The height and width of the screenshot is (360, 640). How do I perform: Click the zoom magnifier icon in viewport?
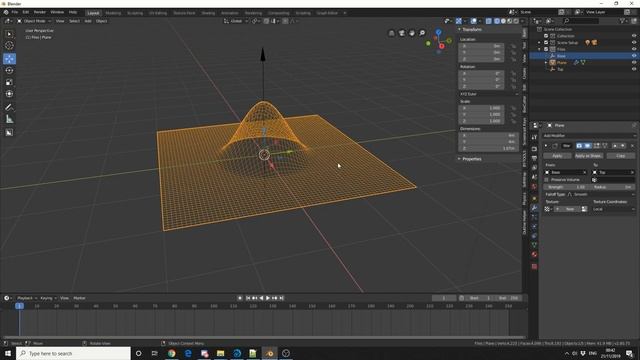[422, 33]
